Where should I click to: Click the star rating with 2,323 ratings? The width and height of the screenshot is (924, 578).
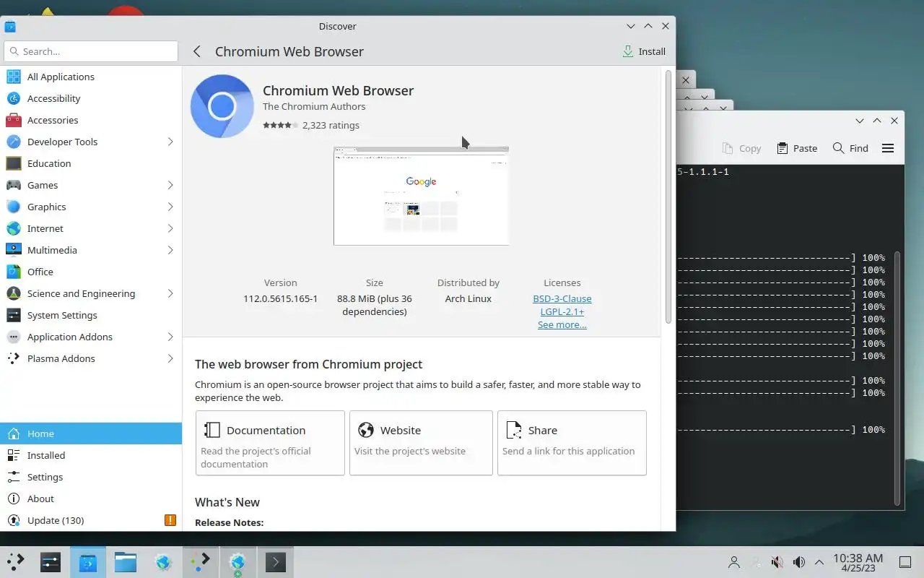(281, 125)
